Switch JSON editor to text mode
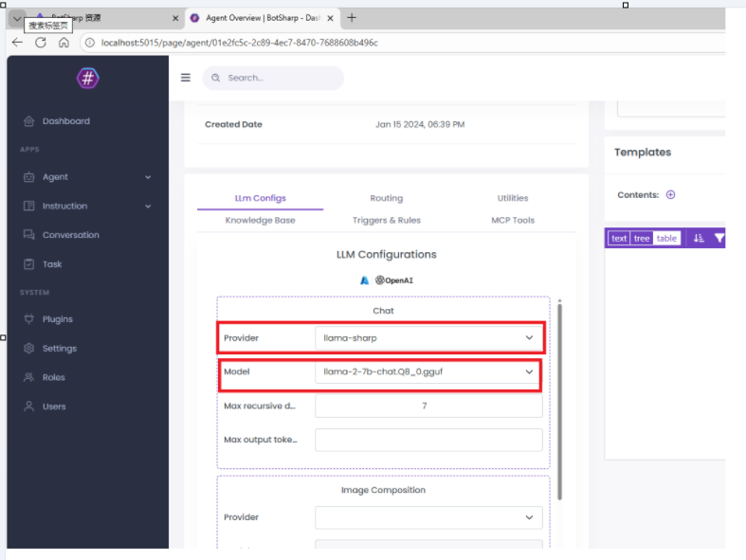 coord(618,239)
